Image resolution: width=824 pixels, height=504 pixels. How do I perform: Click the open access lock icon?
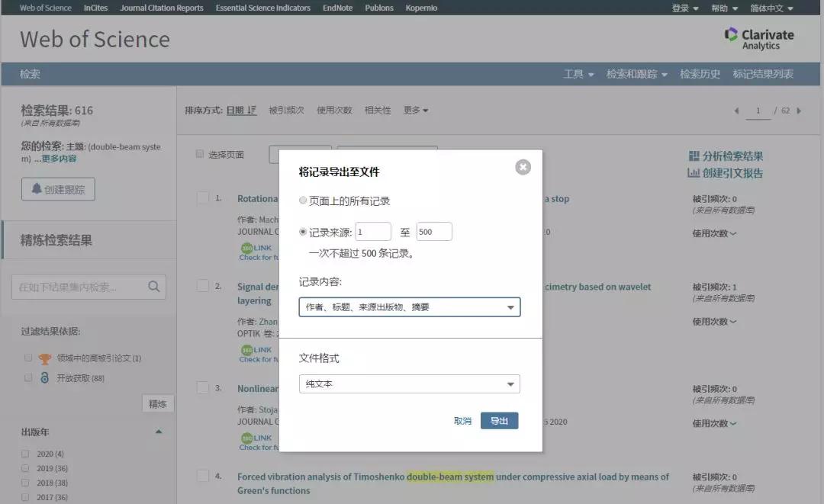[45, 377]
